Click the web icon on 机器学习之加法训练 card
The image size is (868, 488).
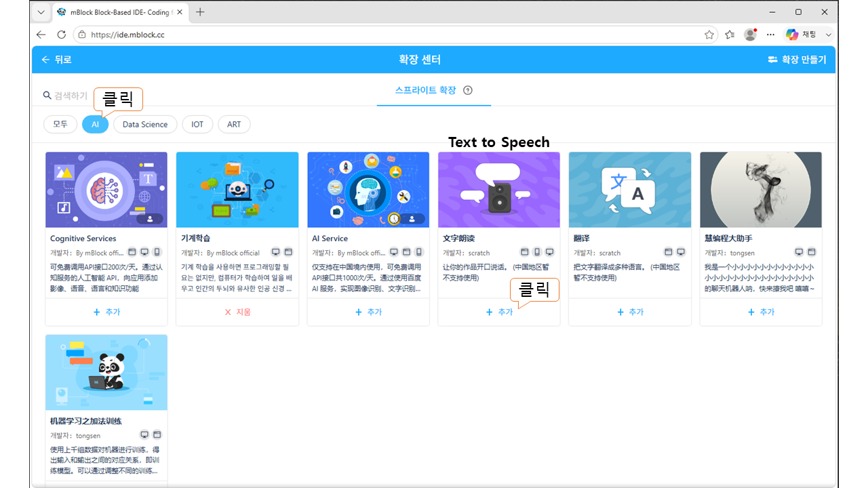[157, 434]
